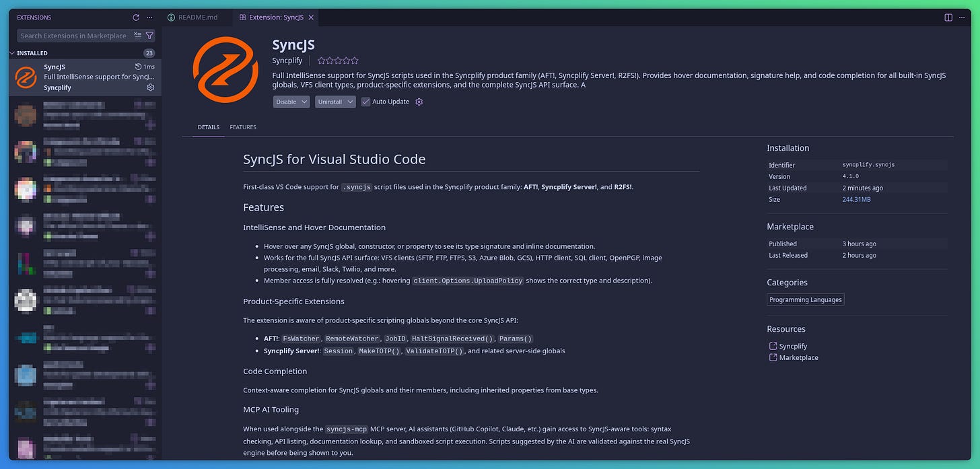This screenshot has width=980, height=469.
Task: Split the editor to the right
Action: click(x=948, y=17)
